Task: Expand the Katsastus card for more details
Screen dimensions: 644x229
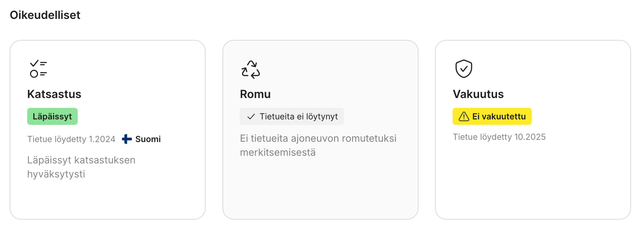Action: click(x=108, y=129)
